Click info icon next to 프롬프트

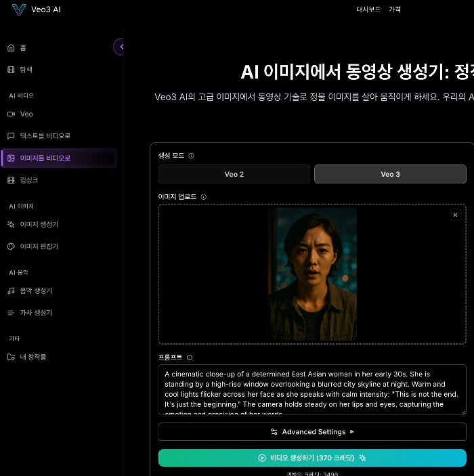190,358
